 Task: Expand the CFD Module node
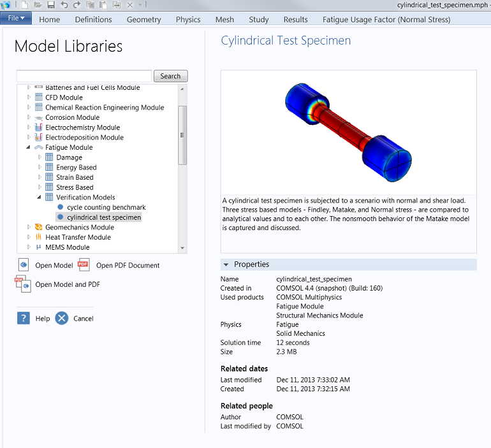click(x=29, y=98)
